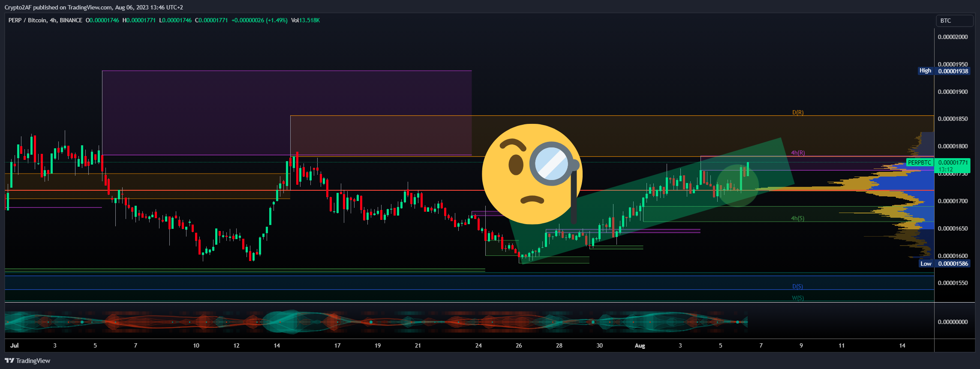Click the 0.00001550 price axis level

tap(953, 283)
